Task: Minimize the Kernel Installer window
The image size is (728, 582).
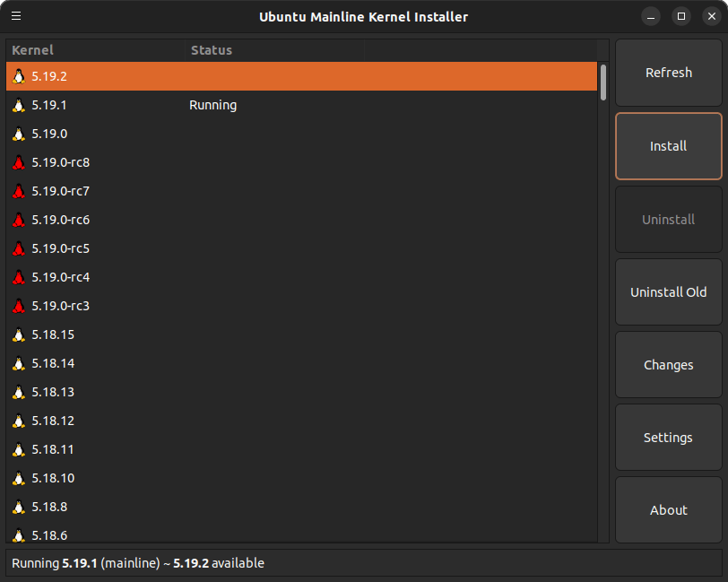Action: pyautogui.click(x=651, y=17)
